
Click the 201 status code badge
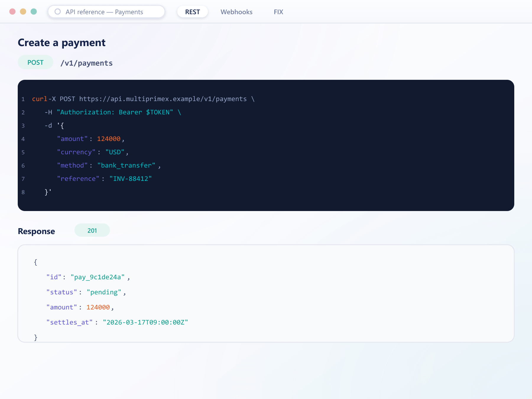92,231
